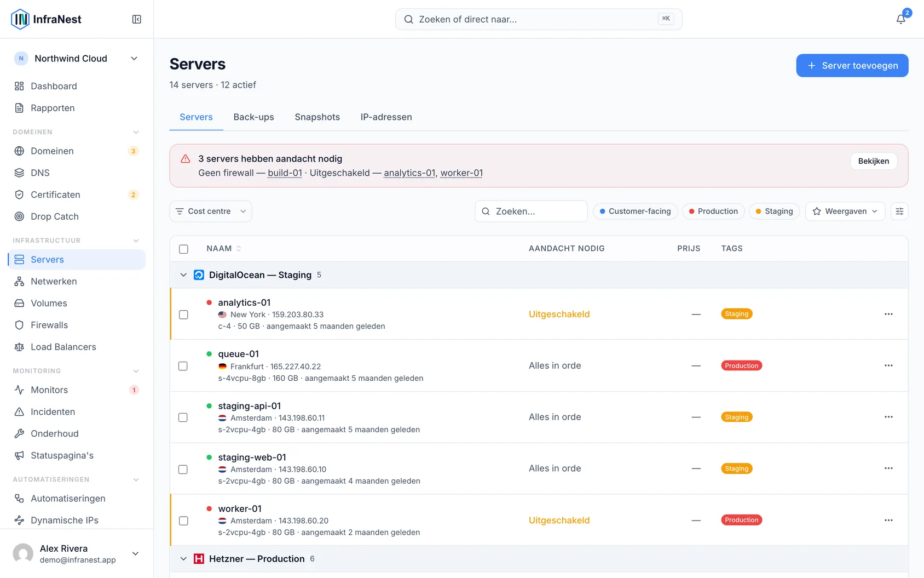This screenshot has height=578, width=924.
Task: Switch to the Snapshots tab
Action: (x=317, y=117)
